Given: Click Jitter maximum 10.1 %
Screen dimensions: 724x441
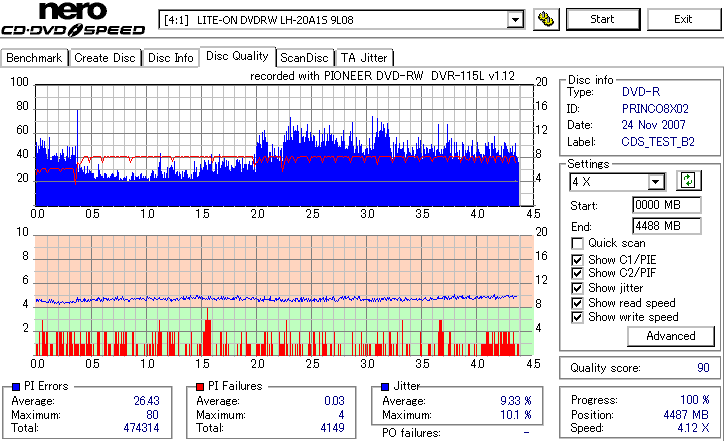Looking at the screenshot, I should tap(515, 415).
